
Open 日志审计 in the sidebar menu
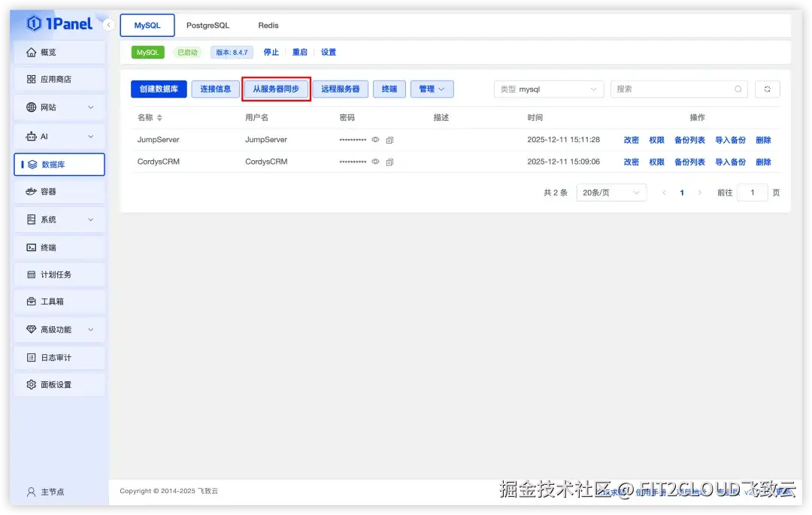click(59, 357)
